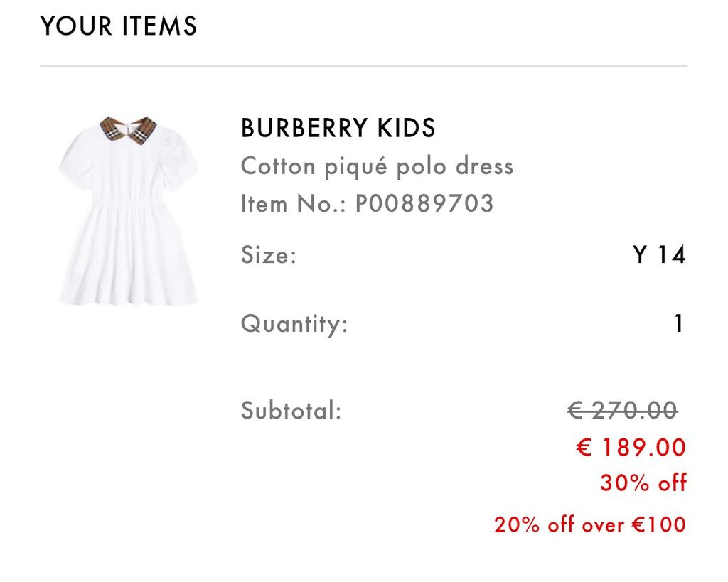
Task: Click the Item No. label
Action: click(x=294, y=204)
